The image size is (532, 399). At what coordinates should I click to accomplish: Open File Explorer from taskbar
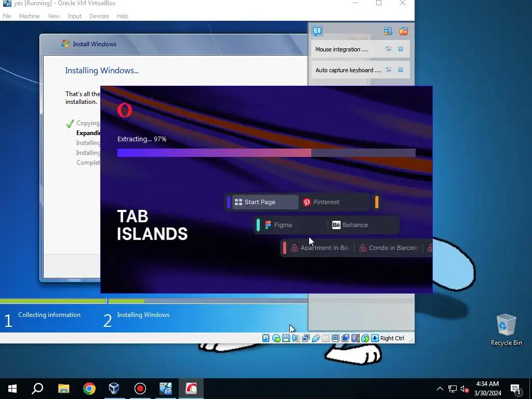(63, 389)
